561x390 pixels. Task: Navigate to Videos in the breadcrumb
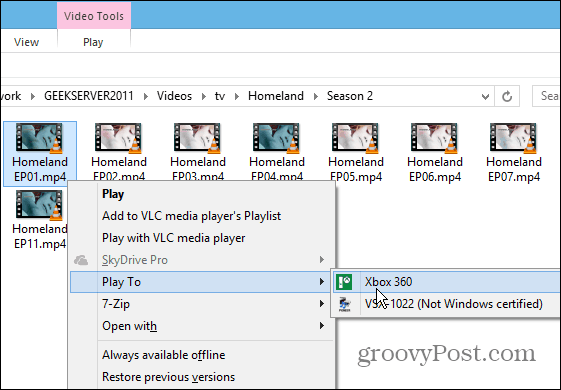pos(174,96)
